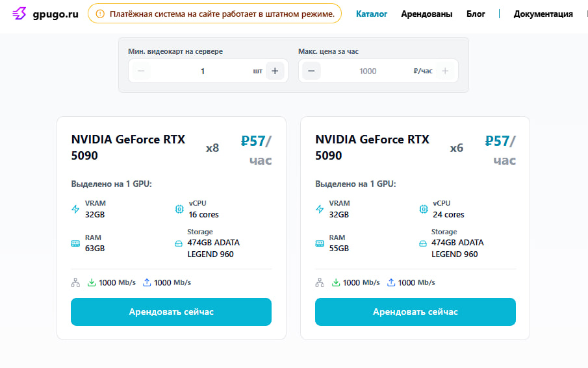Click the '24 cores' vCPU value
The width and height of the screenshot is (588, 368).
point(448,215)
